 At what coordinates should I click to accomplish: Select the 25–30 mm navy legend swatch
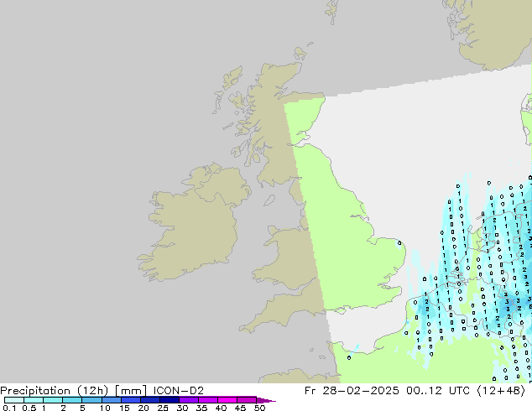coord(170,400)
